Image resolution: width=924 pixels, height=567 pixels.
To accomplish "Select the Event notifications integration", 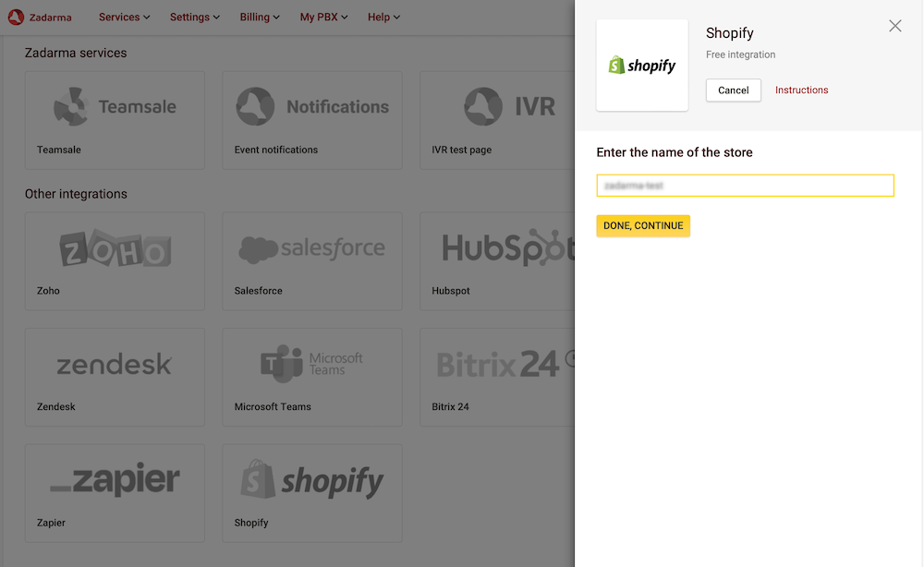I will tap(311, 120).
